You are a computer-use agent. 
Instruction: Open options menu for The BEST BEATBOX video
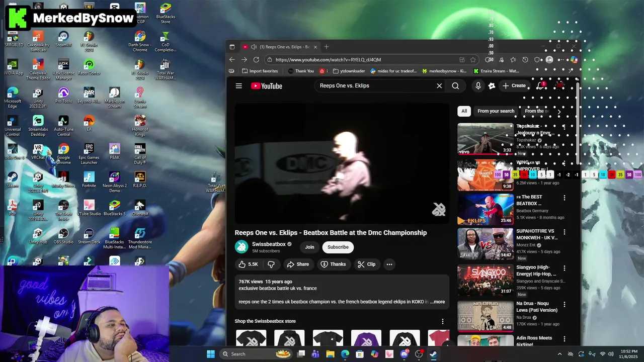pyautogui.click(x=565, y=198)
